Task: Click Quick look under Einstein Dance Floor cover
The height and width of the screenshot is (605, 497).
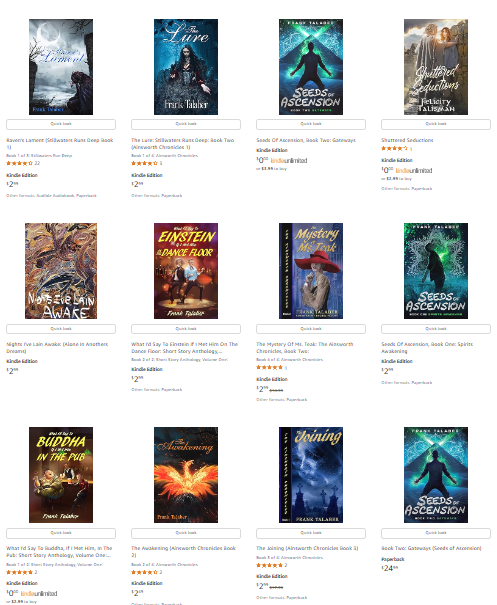Action: pyautogui.click(x=186, y=329)
